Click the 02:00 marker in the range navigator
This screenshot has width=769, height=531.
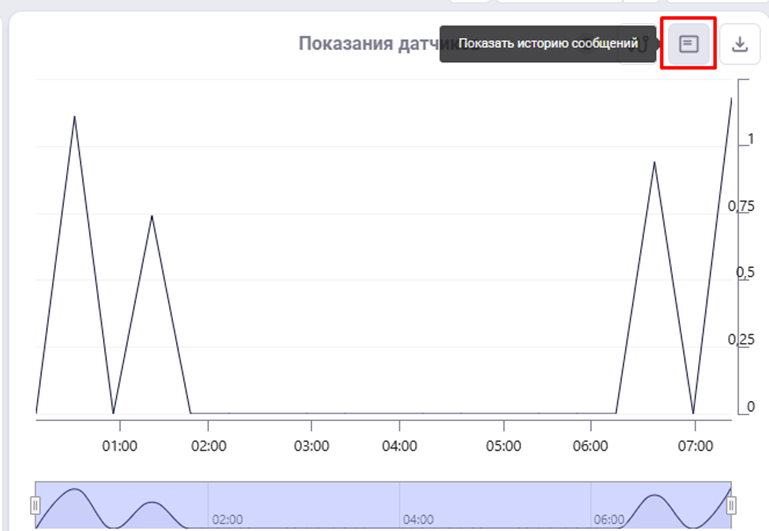click(x=227, y=520)
